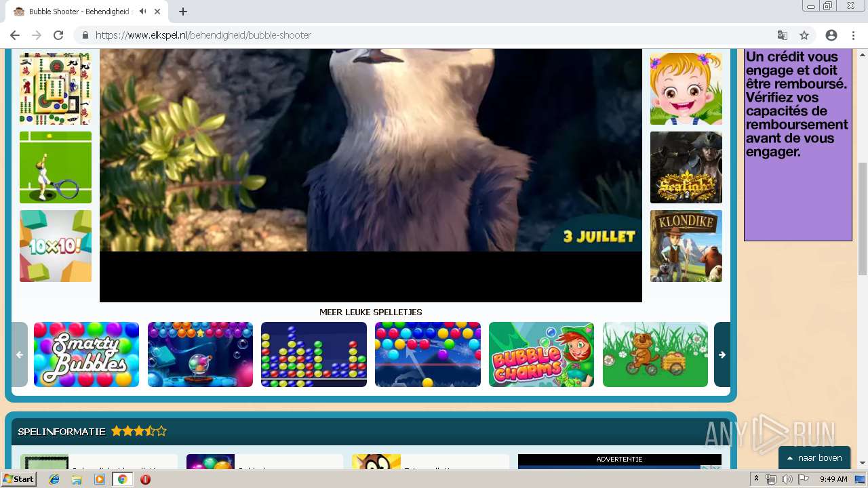The height and width of the screenshot is (488, 868).
Task: Open the Windows Start menu
Action: (19, 479)
